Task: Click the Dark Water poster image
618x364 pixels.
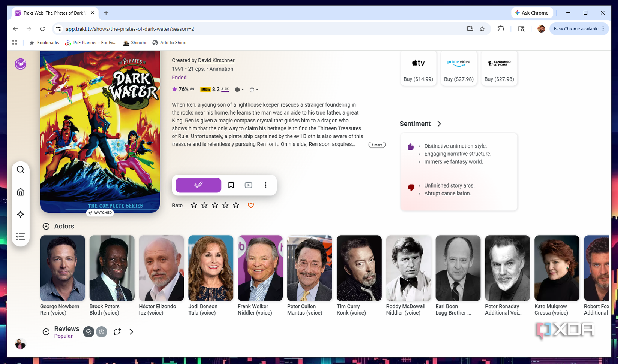Action: point(100,132)
